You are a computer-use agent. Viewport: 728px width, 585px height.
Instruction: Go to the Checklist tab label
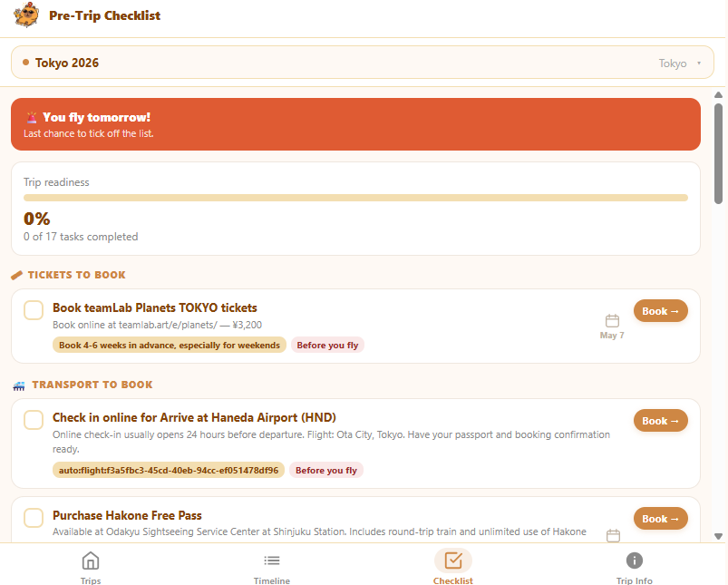[x=453, y=580]
